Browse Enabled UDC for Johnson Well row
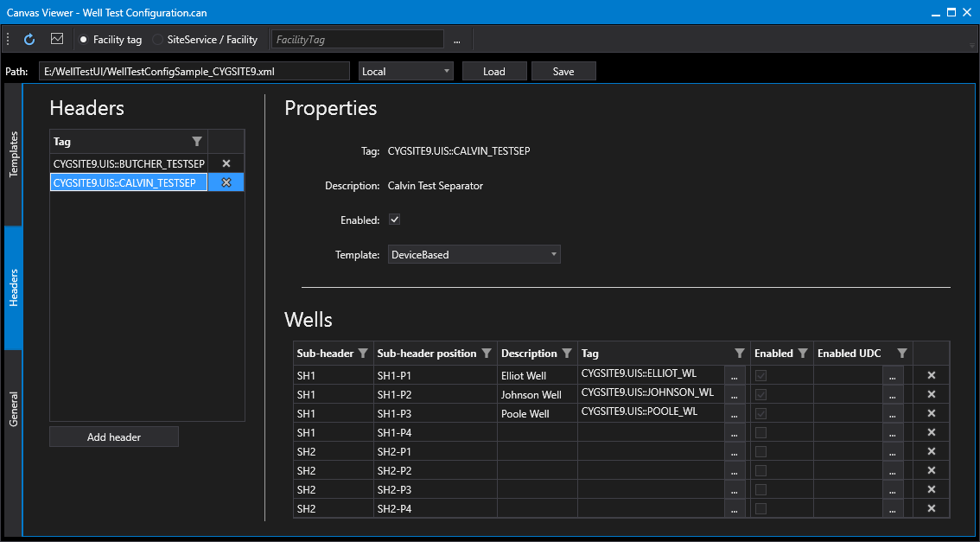 click(893, 395)
